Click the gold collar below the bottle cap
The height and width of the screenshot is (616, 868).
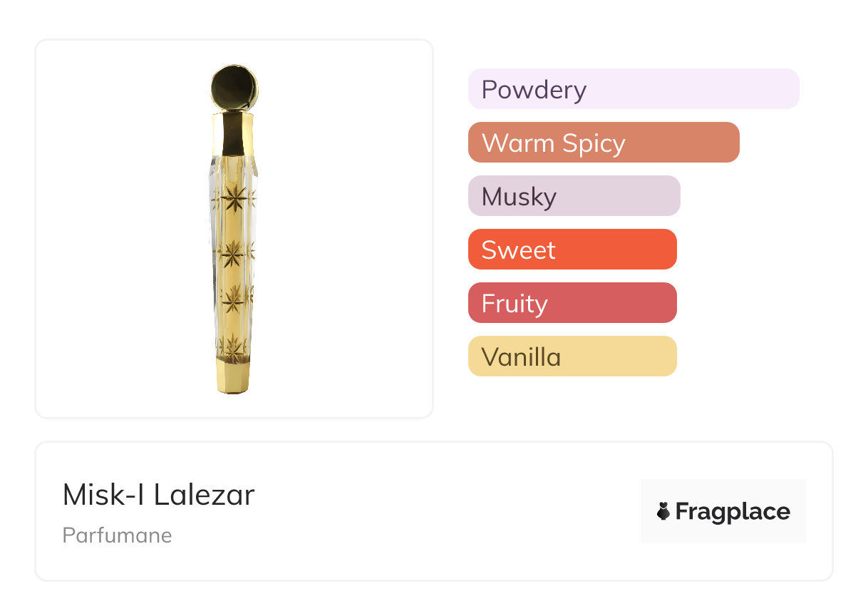click(x=233, y=133)
